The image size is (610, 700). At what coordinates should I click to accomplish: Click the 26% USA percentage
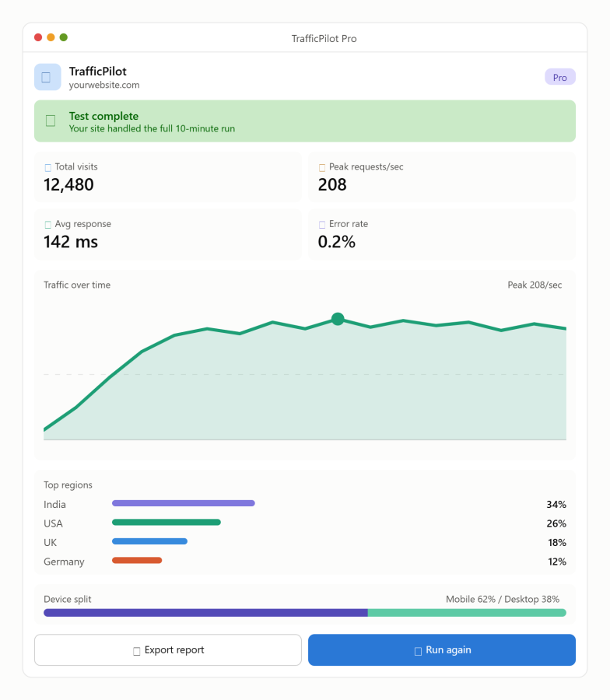coord(556,523)
